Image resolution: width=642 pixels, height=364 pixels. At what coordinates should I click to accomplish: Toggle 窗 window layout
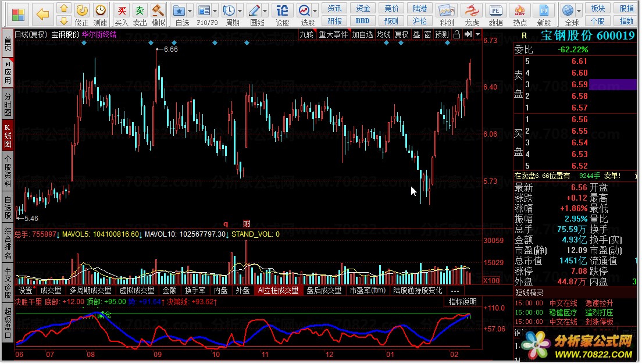(x=427, y=35)
